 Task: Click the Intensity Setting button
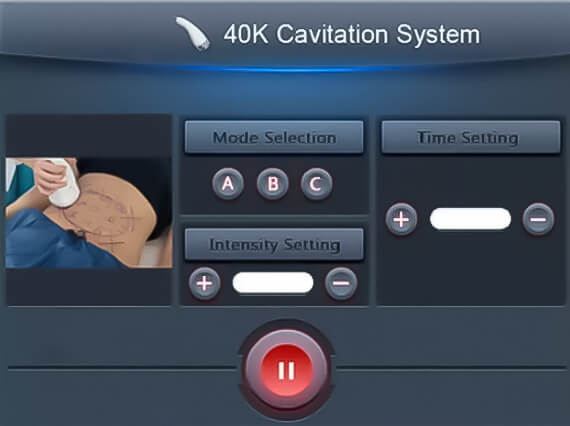tap(274, 244)
